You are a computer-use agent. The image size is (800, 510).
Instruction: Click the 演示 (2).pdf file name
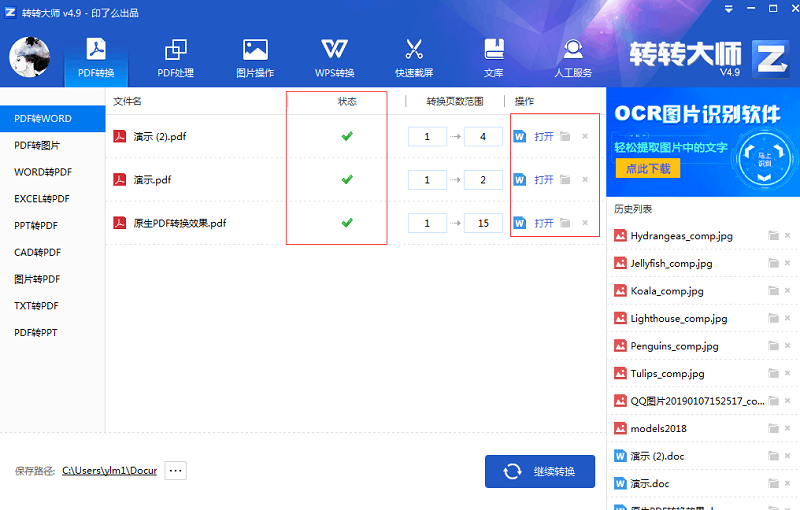click(x=160, y=137)
